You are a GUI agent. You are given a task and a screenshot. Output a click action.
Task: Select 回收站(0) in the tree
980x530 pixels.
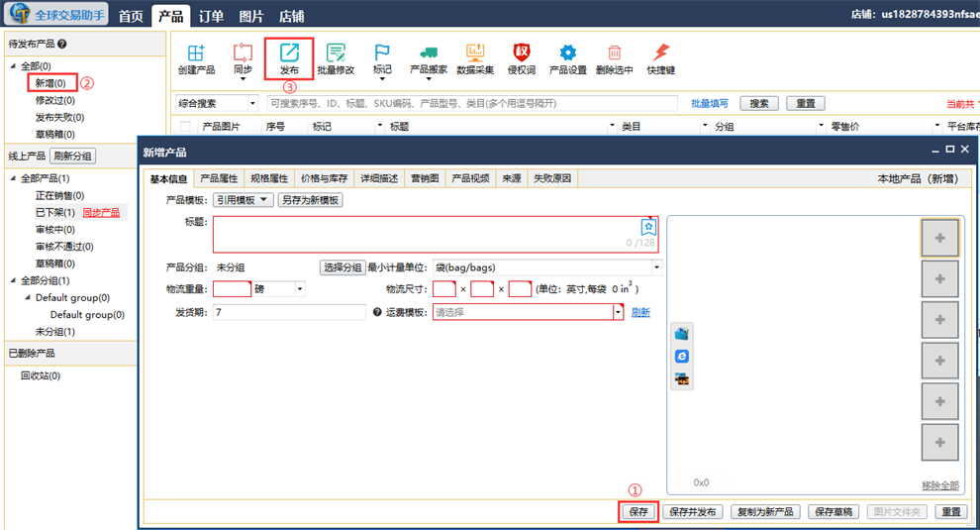[41, 376]
